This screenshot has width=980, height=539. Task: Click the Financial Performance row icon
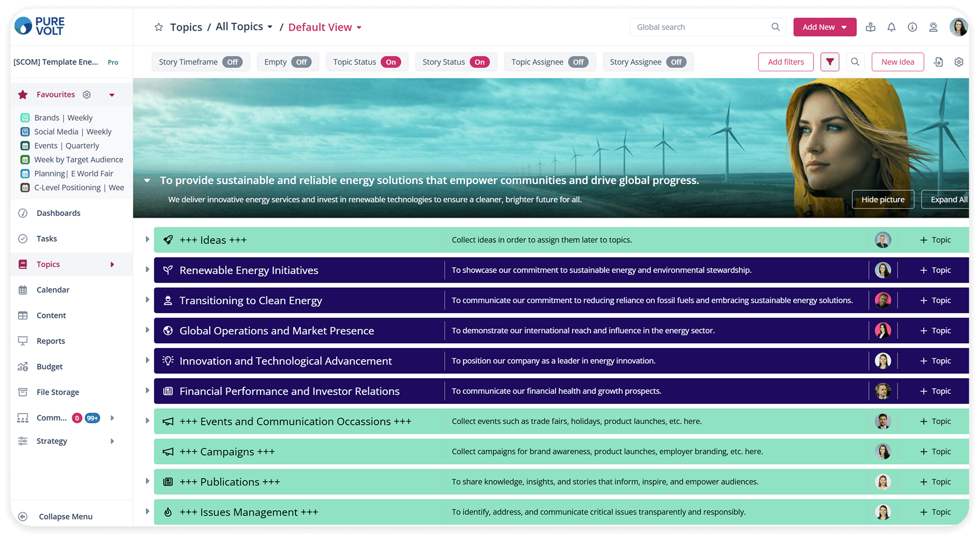click(x=168, y=391)
